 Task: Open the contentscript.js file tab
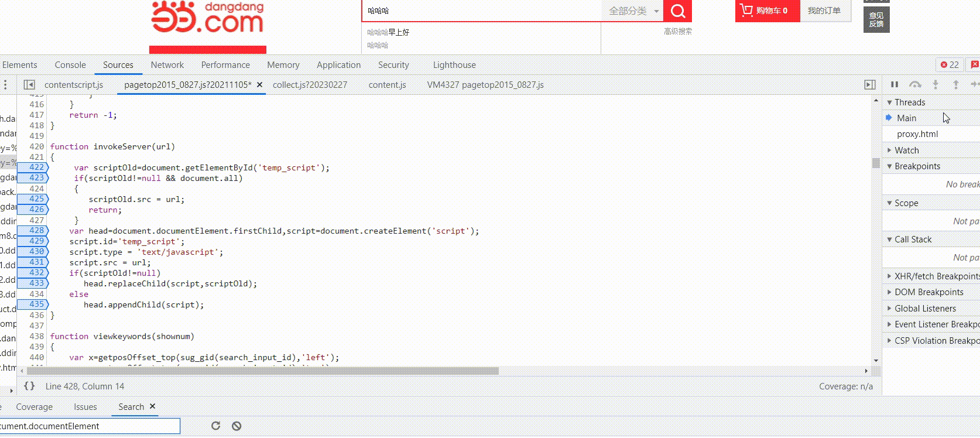coord(74,85)
